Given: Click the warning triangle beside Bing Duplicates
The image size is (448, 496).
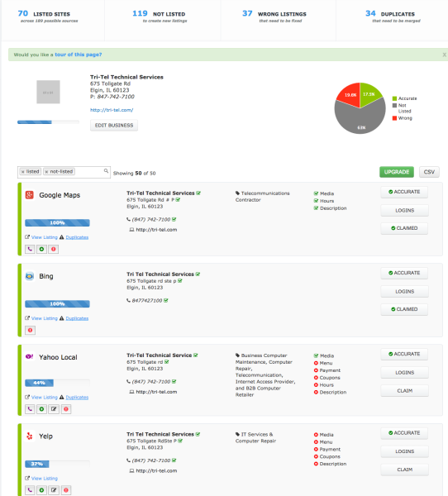Looking at the screenshot, I should 62,318.
